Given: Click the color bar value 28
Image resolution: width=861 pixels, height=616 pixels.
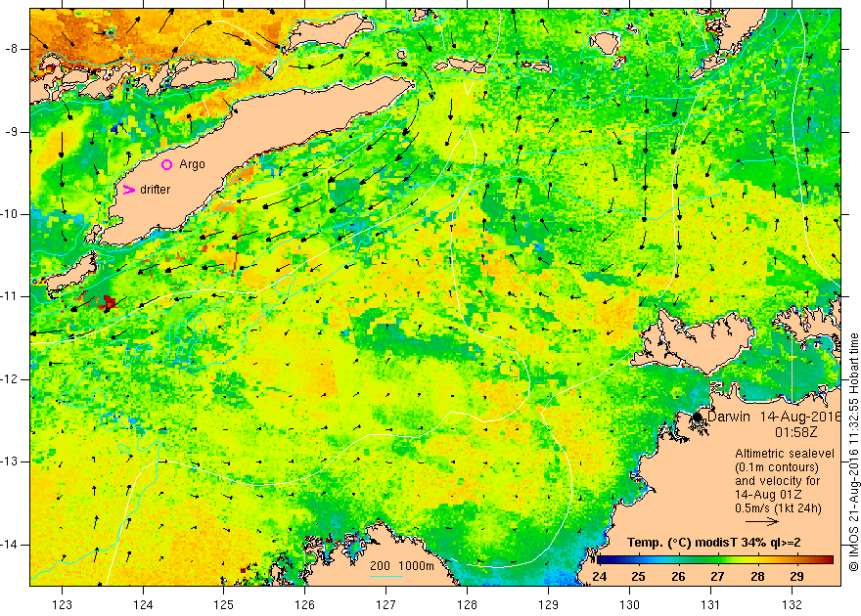Looking at the screenshot, I should coord(757,577).
